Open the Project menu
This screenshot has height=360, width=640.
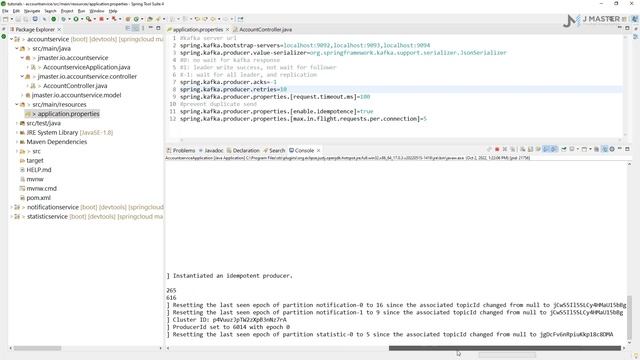click(67, 11)
